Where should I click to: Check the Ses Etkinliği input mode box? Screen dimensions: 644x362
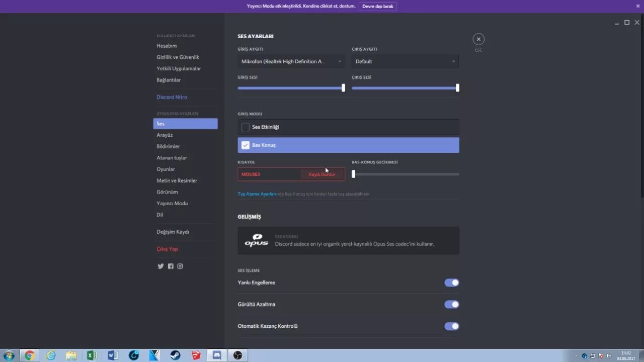click(x=246, y=127)
